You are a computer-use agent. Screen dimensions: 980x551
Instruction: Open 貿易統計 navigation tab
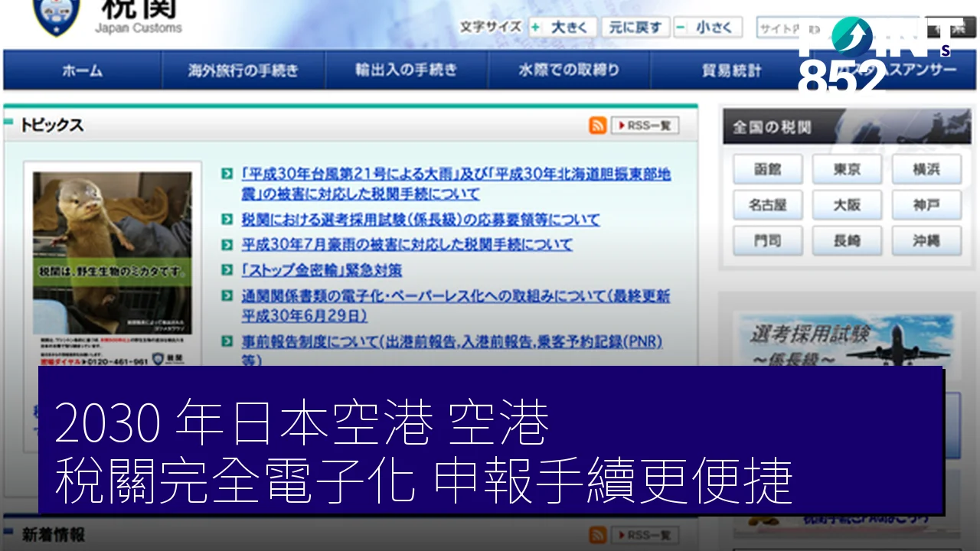click(x=731, y=70)
